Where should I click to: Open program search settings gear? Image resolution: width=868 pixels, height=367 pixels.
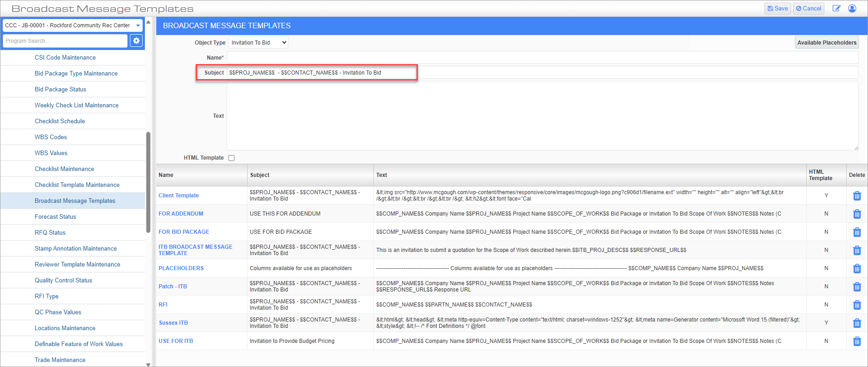(x=136, y=41)
